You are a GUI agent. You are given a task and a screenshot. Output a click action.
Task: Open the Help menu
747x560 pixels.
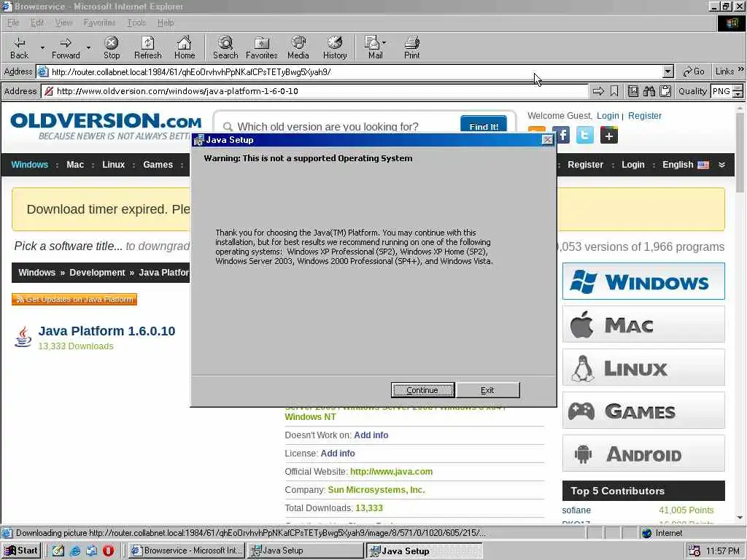(166, 23)
